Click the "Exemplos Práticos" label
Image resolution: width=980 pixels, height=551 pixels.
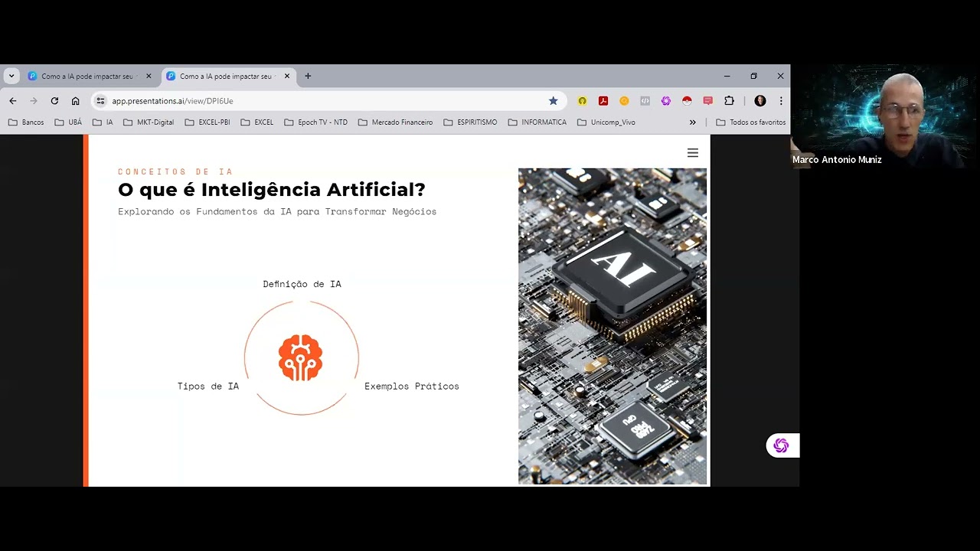click(x=412, y=386)
